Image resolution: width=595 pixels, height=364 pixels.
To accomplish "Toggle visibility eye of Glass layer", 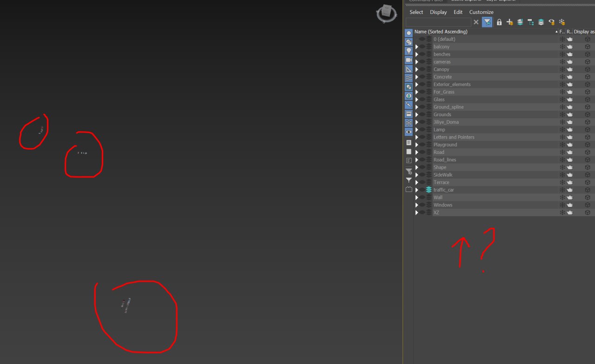I will pyautogui.click(x=422, y=99).
